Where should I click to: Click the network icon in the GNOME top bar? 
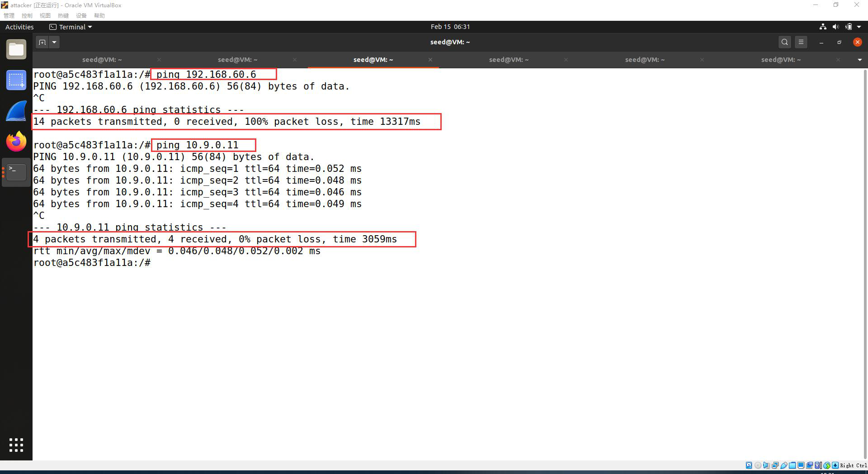point(823,27)
